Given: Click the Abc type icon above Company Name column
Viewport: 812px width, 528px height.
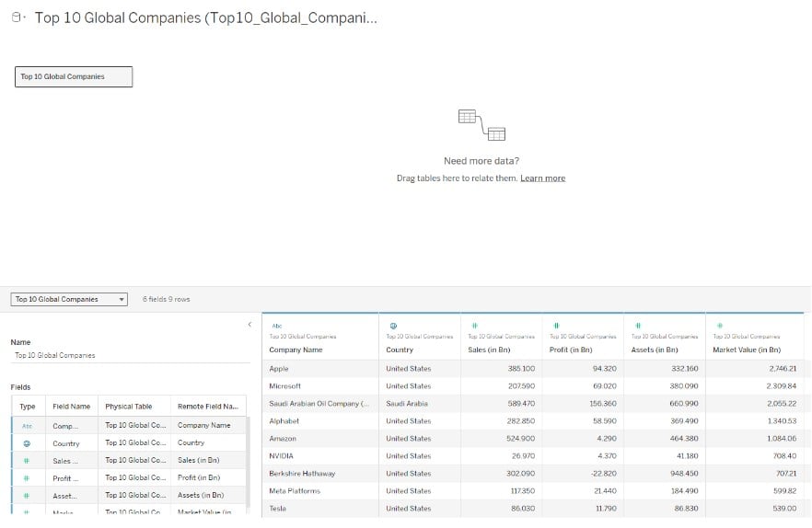Looking at the screenshot, I should 277,327.
